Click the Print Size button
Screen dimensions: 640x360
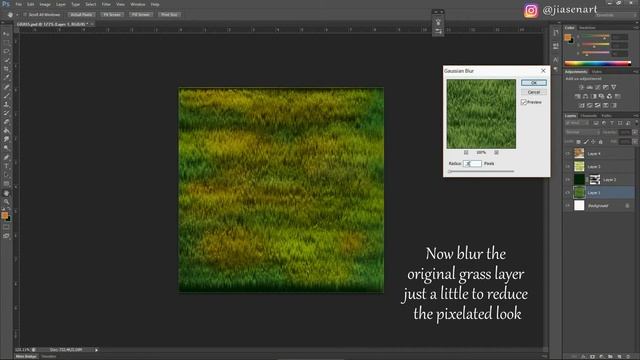tap(169, 14)
